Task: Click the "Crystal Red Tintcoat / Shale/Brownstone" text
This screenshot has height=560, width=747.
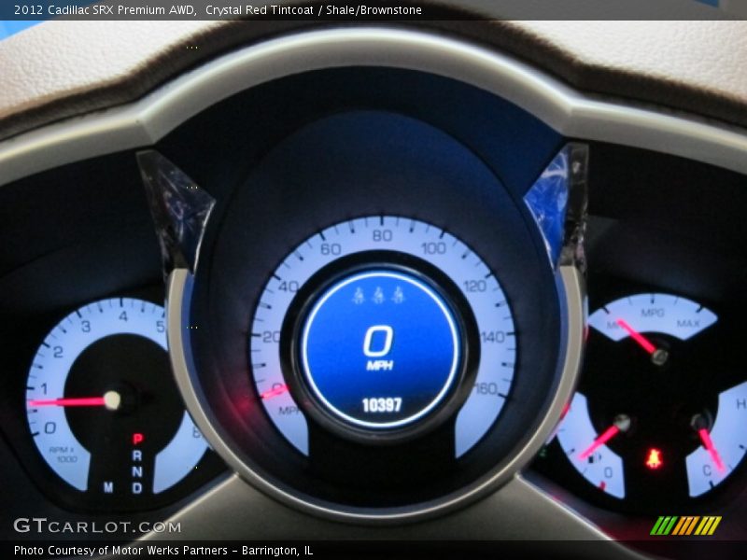Action: click(x=314, y=10)
